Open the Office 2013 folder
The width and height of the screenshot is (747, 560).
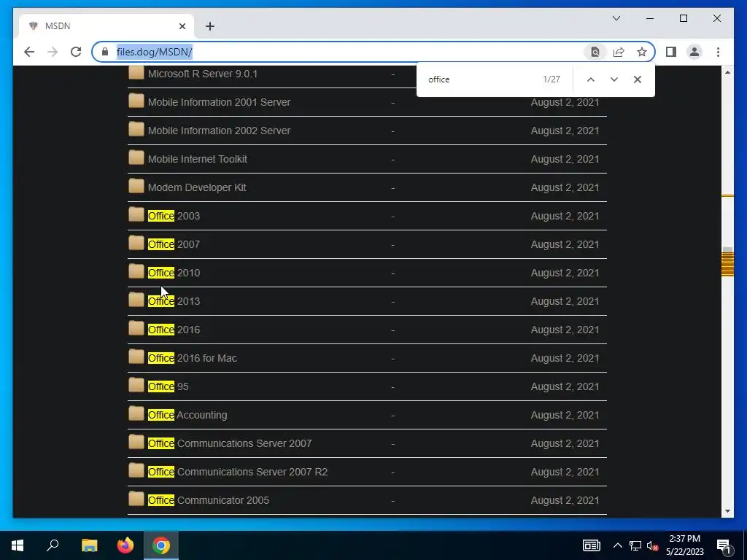[174, 301]
